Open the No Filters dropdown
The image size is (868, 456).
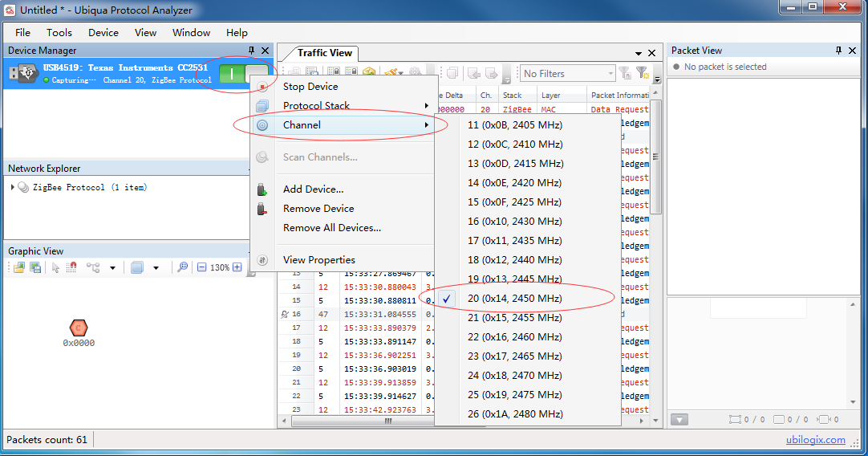568,73
